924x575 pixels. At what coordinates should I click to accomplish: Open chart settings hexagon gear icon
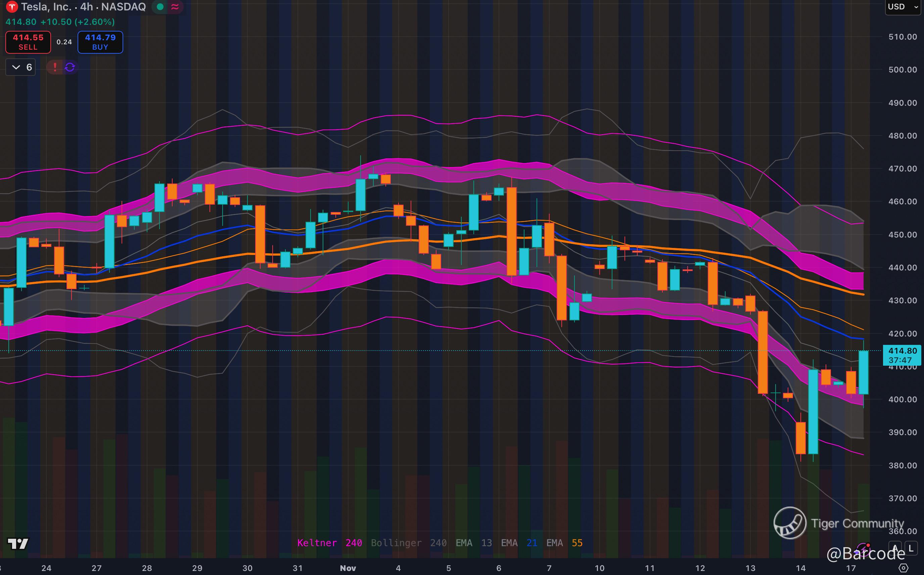point(904,568)
